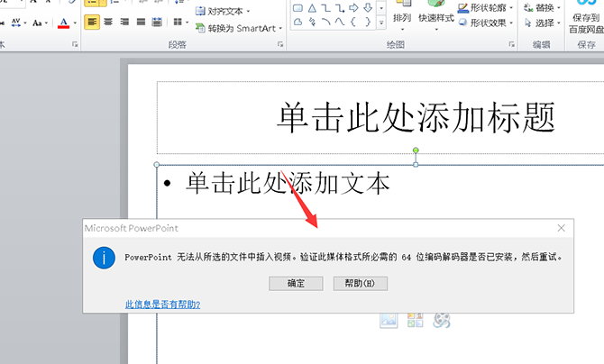The image size is (604, 364).
Task: Toggle justify text alignment
Action: 141,22
